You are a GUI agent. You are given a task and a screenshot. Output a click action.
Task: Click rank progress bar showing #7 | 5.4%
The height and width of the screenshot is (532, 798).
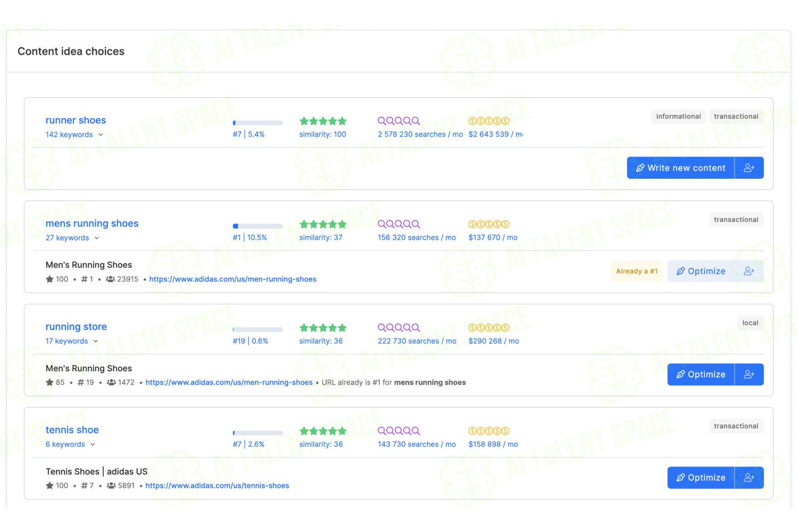[x=258, y=123]
